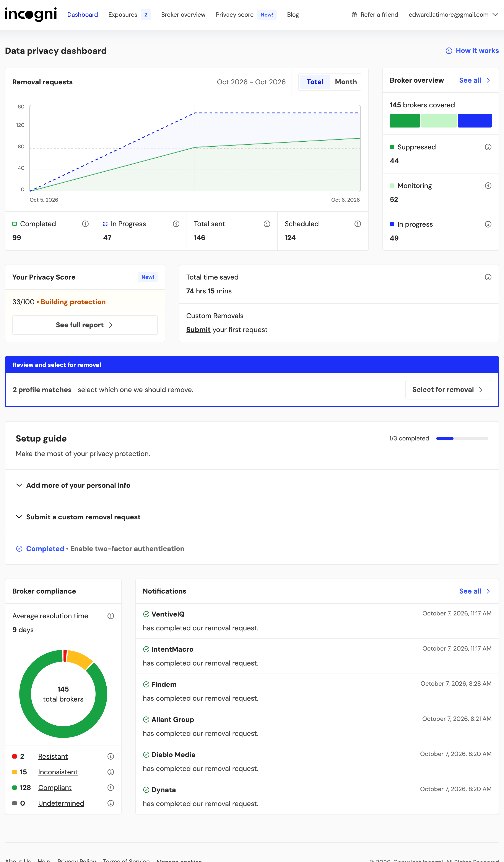Image resolution: width=504 pixels, height=862 pixels.
Task: Click the Select for removal button
Action: (x=448, y=390)
